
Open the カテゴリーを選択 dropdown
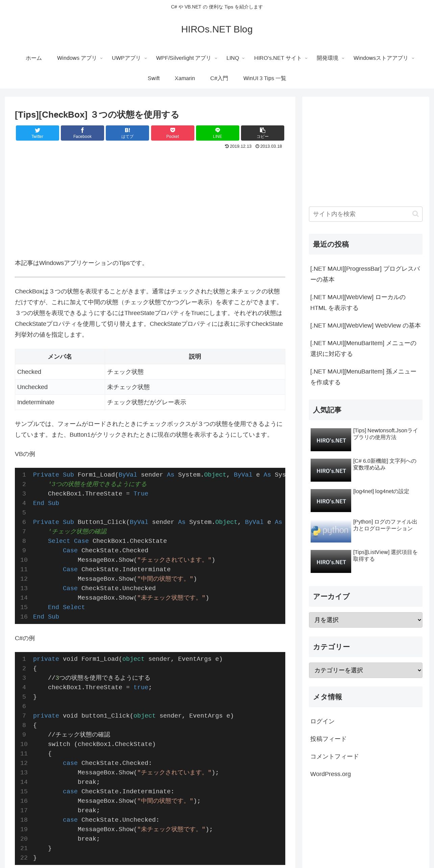(x=366, y=670)
